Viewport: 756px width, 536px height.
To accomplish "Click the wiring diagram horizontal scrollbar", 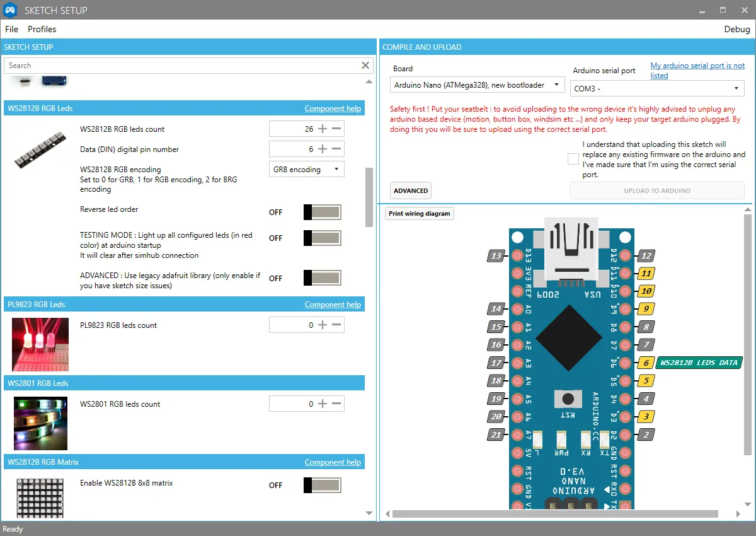I will 554,514.
